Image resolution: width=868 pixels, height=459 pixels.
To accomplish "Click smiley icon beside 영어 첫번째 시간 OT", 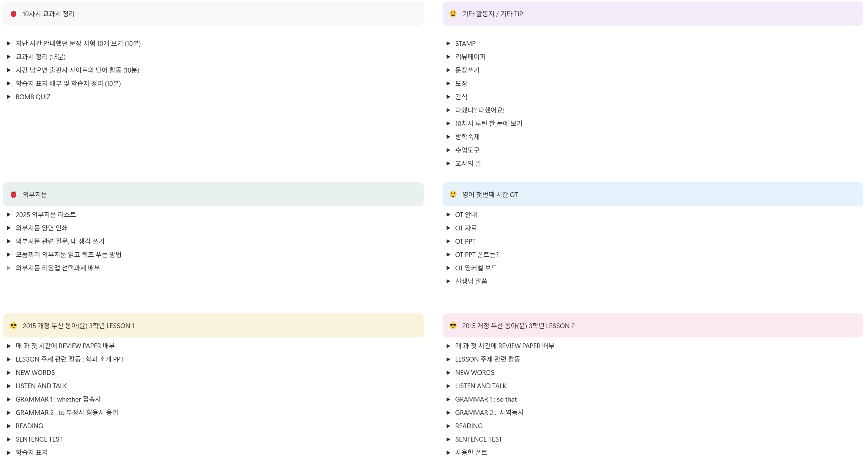I will (x=453, y=194).
